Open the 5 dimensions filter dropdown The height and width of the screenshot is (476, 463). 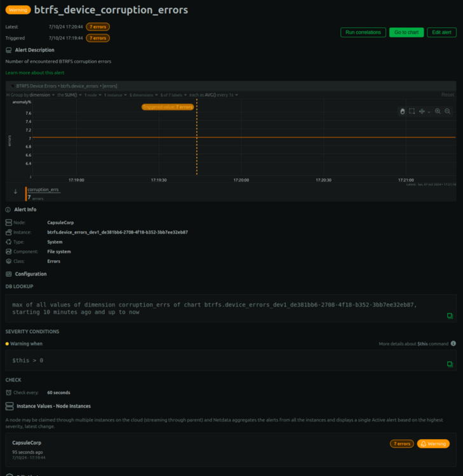(x=144, y=95)
